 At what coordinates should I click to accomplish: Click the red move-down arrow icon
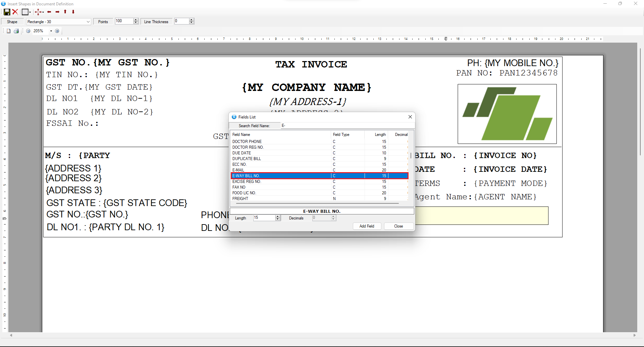click(73, 12)
